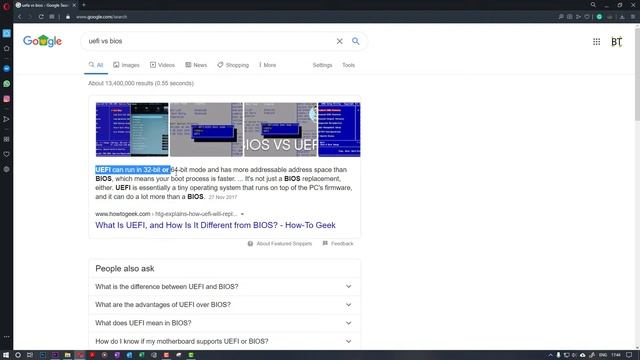The width and height of the screenshot is (640, 360).
Task: Submit search with the blue magnifier icon
Action: 356,41
